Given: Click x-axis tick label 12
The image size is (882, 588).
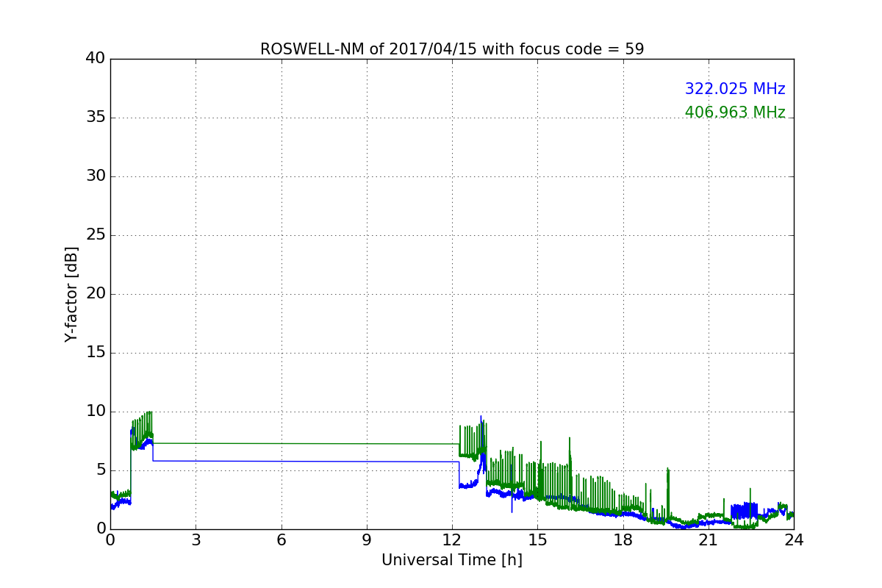Looking at the screenshot, I should (x=452, y=539).
